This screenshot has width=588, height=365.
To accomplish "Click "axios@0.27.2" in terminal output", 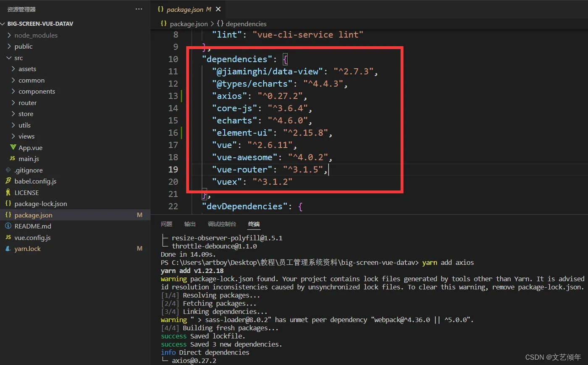I will click(194, 361).
